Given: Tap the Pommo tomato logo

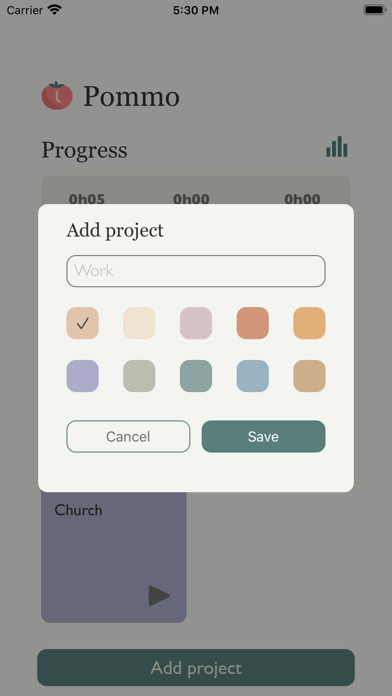Looking at the screenshot, I should pos(57,95).
